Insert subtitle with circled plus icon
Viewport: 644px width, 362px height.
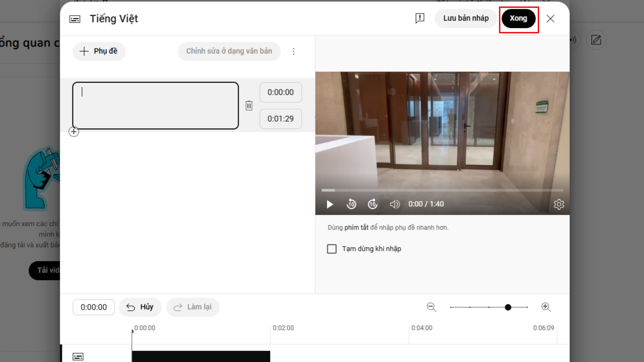74,132
